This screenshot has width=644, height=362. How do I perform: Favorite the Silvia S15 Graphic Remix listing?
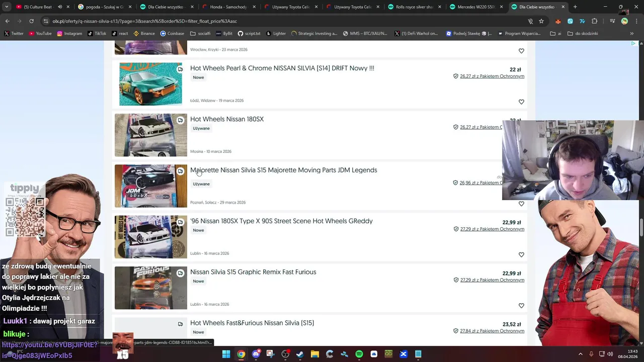click(521, 306)
